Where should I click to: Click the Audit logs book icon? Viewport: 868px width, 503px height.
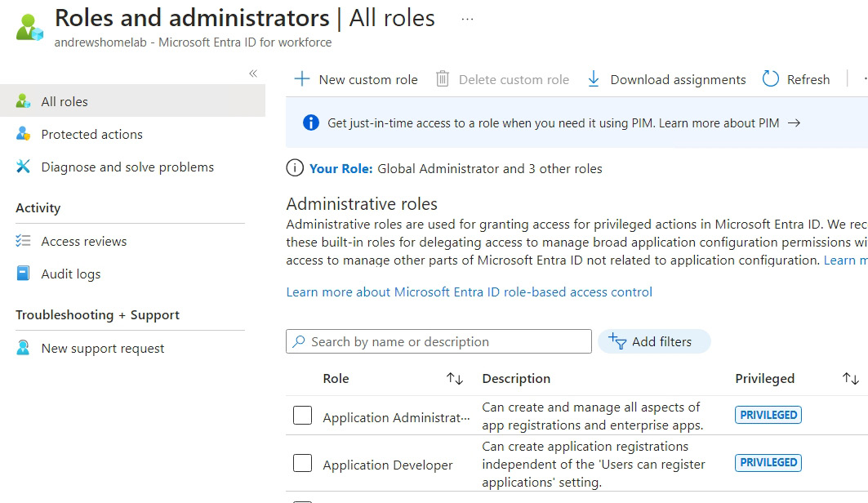23,274
